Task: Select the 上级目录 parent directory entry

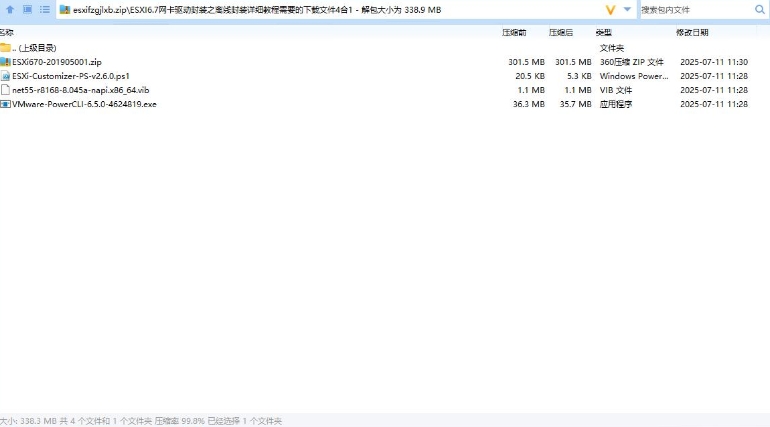Action: (36, 48)
